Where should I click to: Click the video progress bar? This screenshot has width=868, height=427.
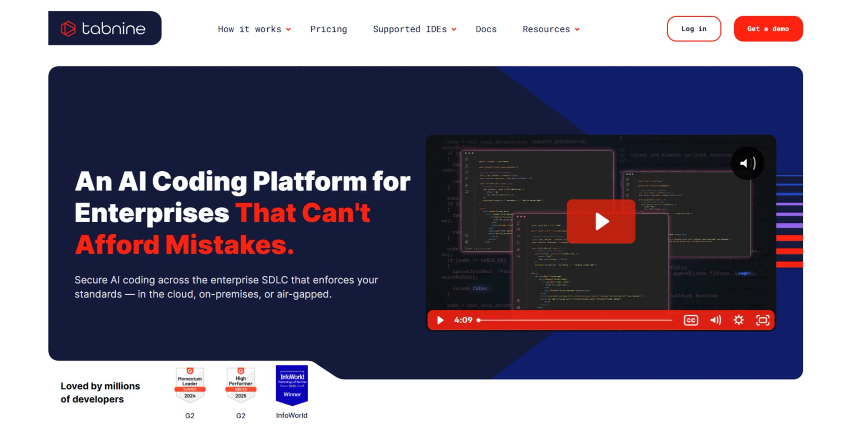coord(575,320)
